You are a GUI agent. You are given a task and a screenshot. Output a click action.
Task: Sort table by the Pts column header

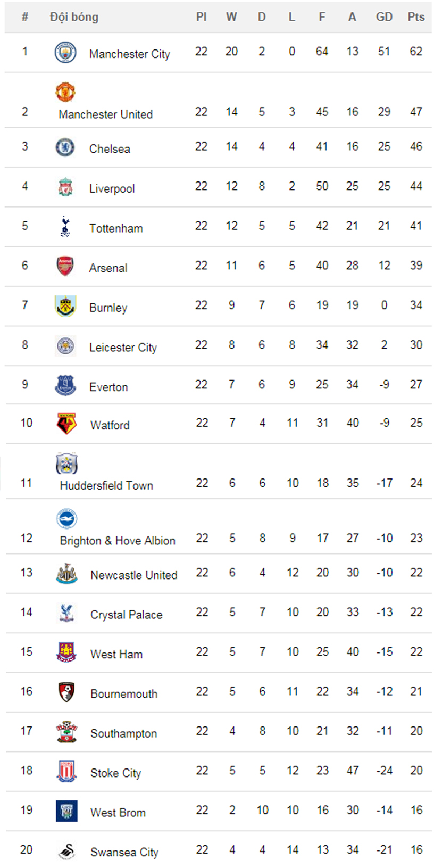pyautogui.click(x=416, y=17)
